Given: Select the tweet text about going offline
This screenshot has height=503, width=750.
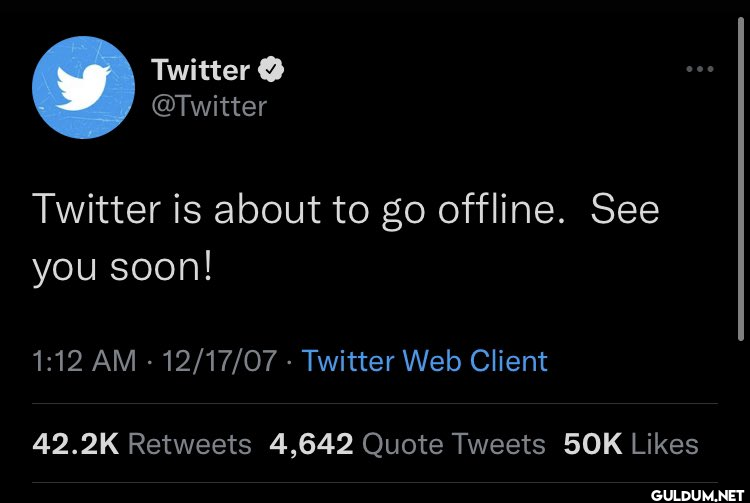Looking at the screenshot, I should click(x=345, y=239).
